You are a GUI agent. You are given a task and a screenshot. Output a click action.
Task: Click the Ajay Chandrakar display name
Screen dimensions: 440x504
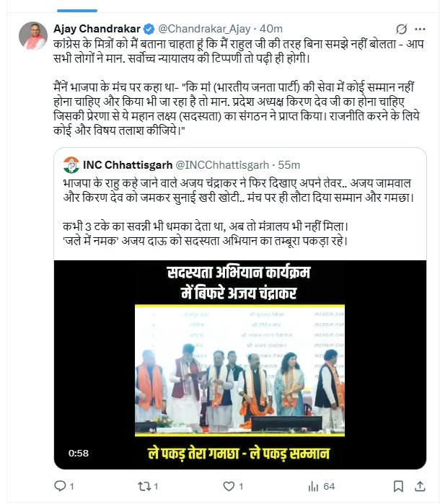pyautogui.click(x=97, y=29)
